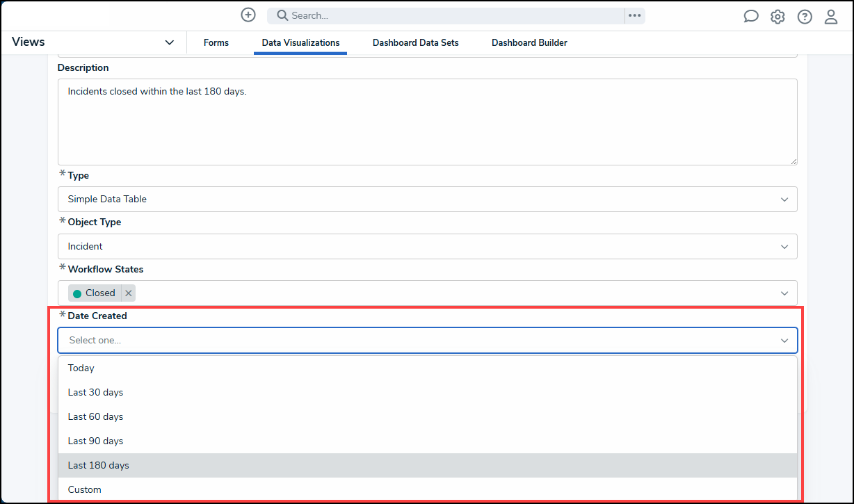Screen dimensions: 854x504
Task: Open the settings gear icon
Action: tap(778, 17)
